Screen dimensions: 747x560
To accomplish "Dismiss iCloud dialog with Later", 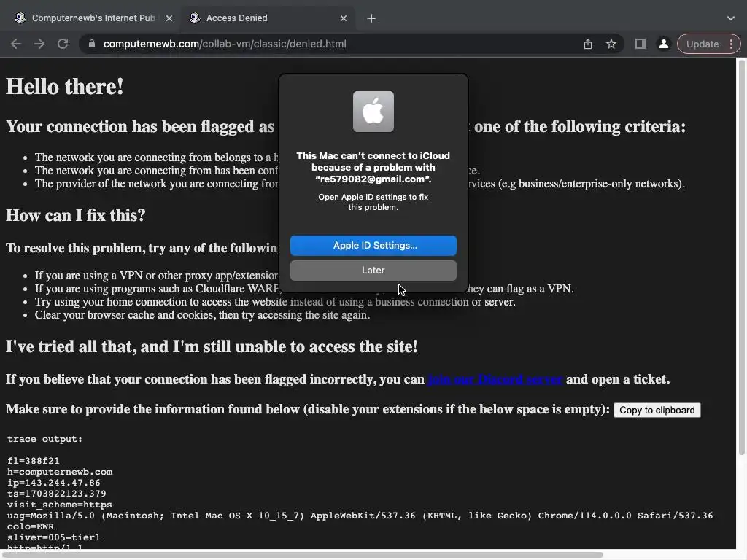I will pos(373,271).
